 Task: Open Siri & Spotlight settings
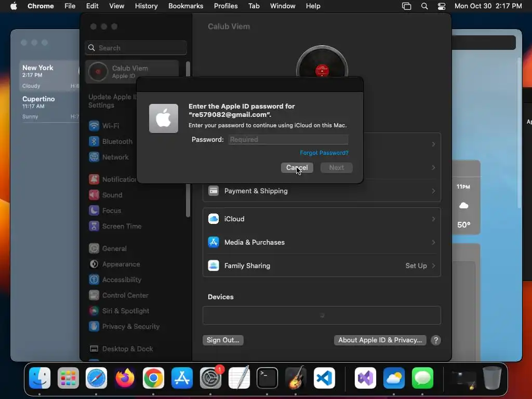click(x=119, y=311)
